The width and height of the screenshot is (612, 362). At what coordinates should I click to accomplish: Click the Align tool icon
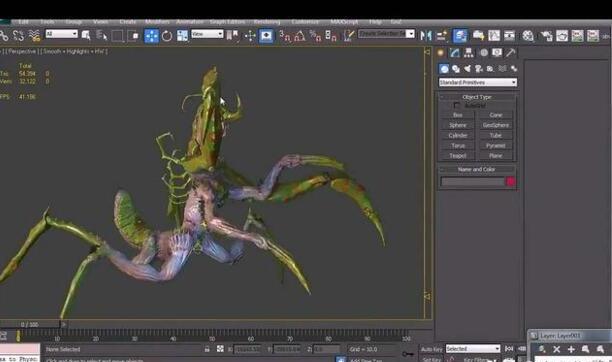point(441,36)
